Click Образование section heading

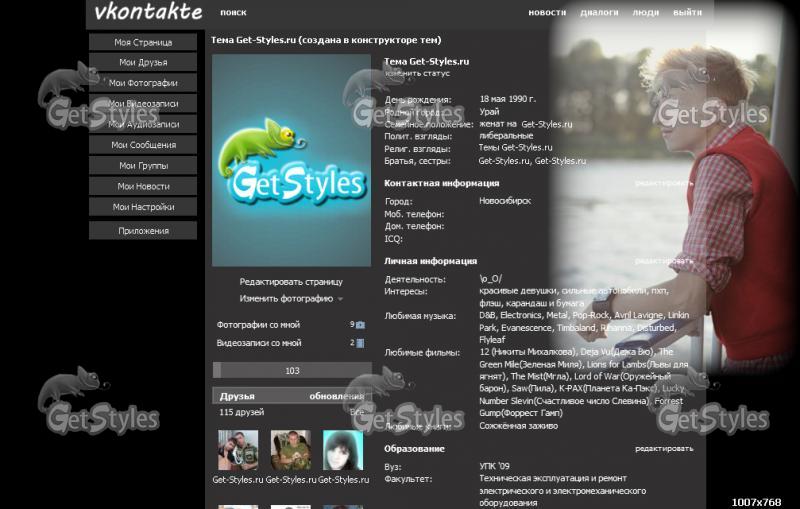[414, 449]
